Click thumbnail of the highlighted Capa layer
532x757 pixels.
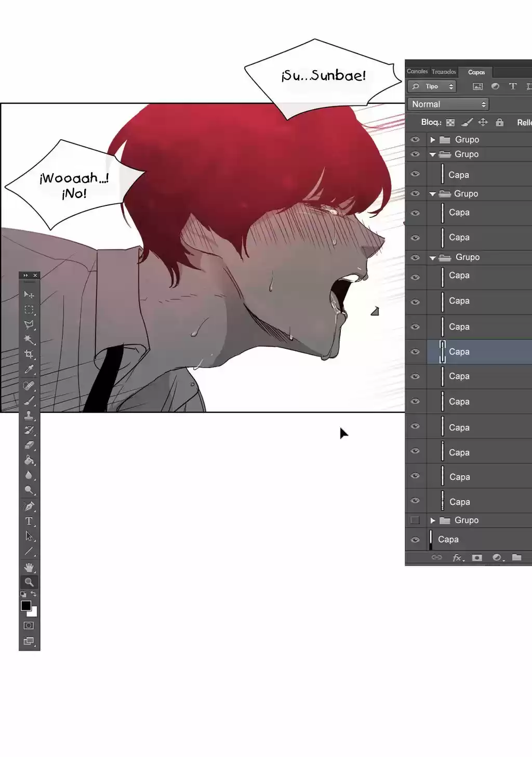(443, 352)
